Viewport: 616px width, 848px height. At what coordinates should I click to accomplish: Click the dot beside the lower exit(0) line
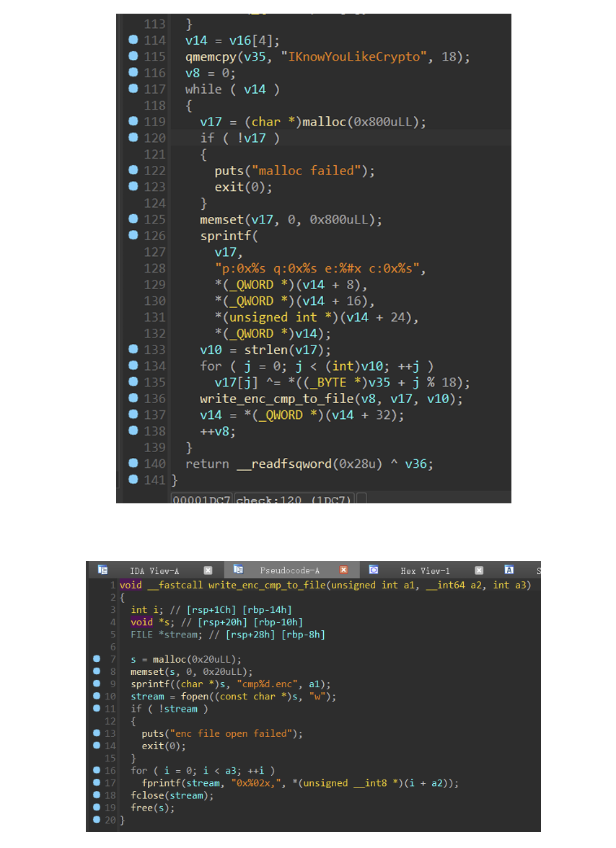coord(96,746)
